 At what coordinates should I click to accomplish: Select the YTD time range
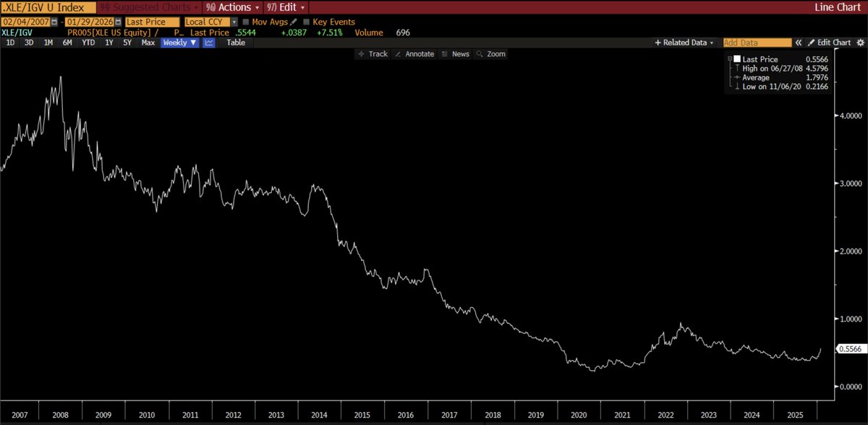pyautogui.click(x=88, y=43)
